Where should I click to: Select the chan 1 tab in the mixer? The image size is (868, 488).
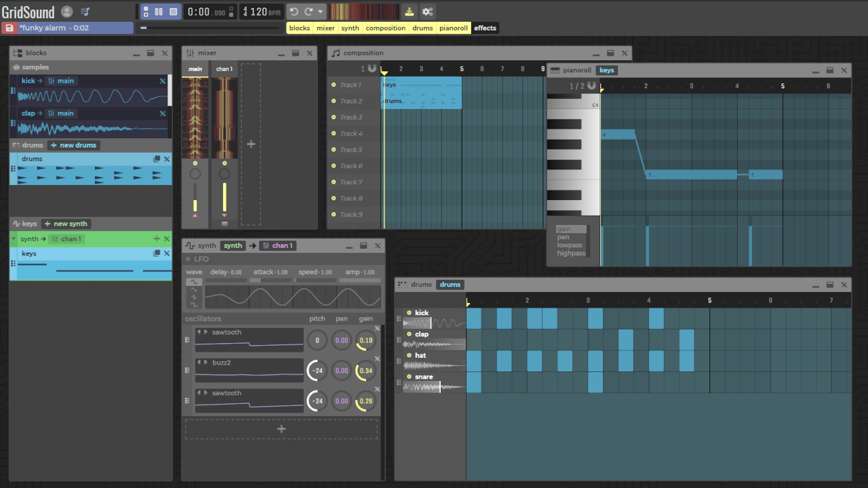[224, 69]
